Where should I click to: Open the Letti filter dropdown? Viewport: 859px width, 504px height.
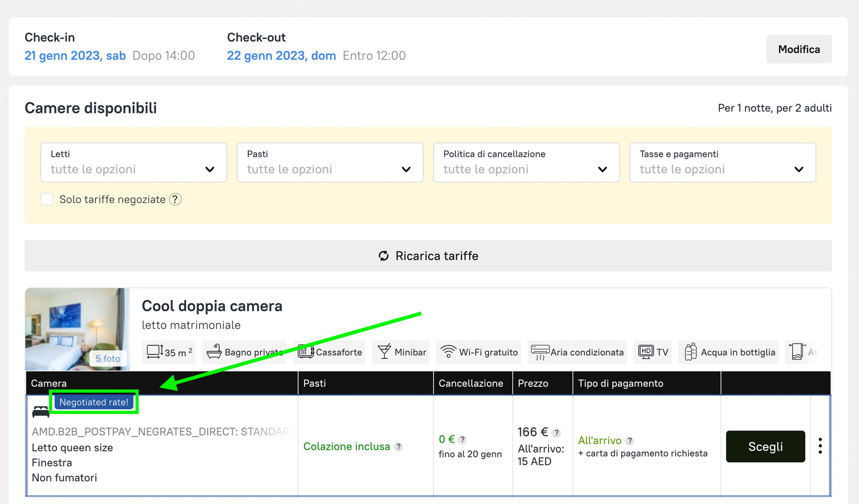click(134, 162)
